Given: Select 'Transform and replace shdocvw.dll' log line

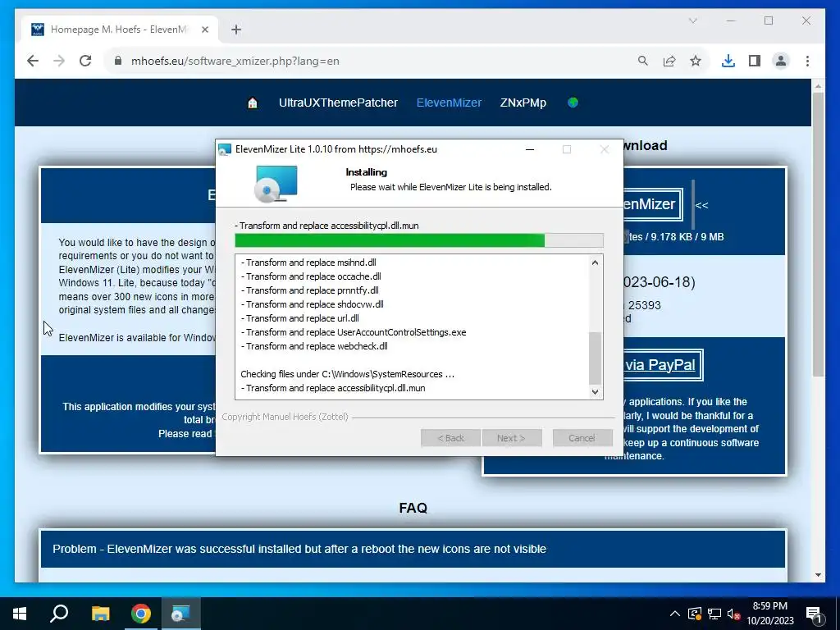Looking at the screenshot, I should 312,304.
